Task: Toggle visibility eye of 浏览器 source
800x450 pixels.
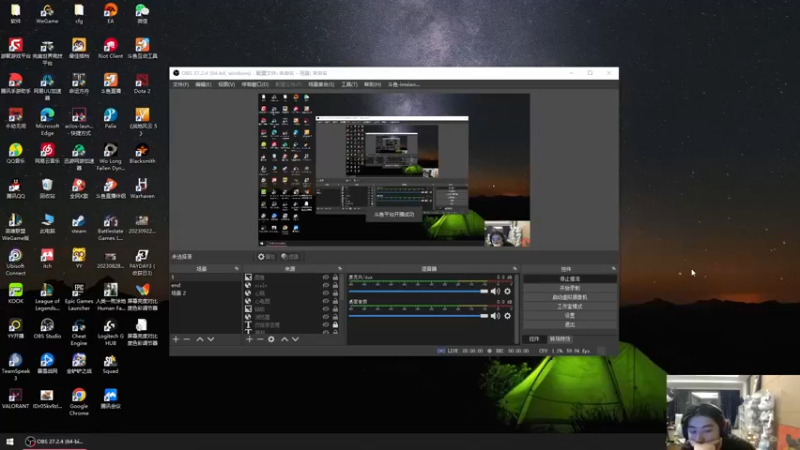Action: point(326,317)
